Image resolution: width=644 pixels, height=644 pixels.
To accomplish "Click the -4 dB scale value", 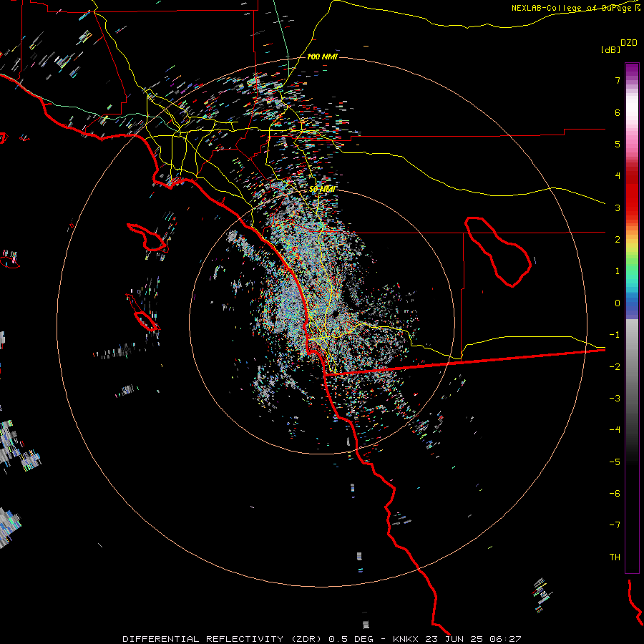I will click(x=615, y=430).
